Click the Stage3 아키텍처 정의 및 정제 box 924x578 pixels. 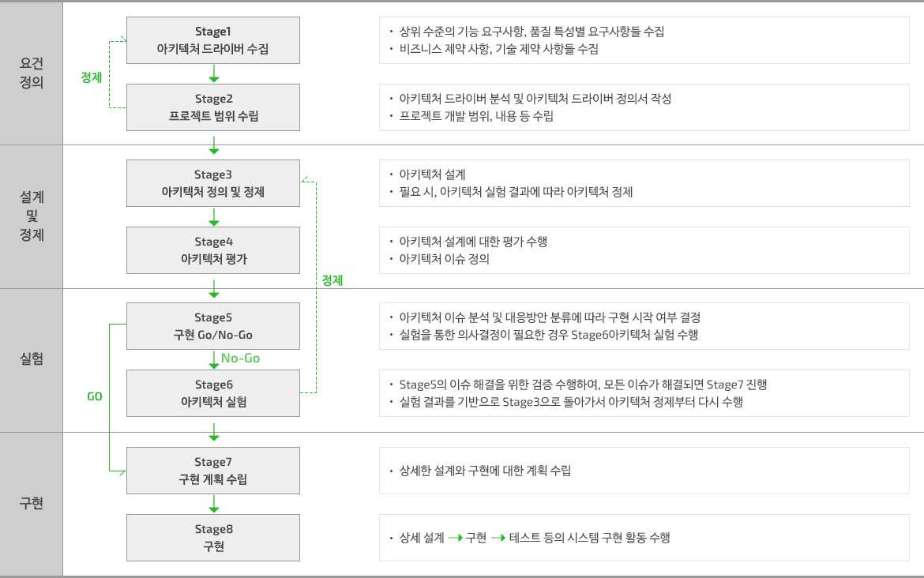[x=212, y=183]
